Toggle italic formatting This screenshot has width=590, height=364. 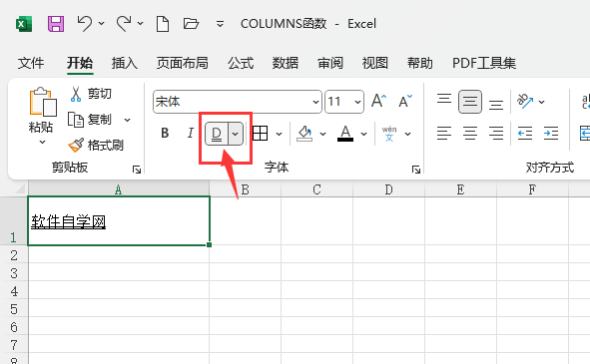click(191, 133)
